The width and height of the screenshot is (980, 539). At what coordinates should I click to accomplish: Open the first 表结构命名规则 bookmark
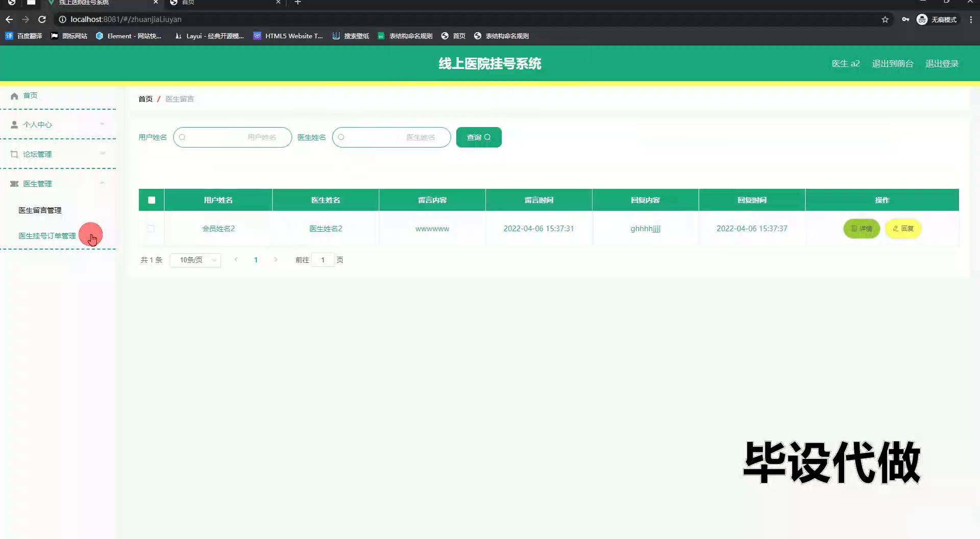click(405, 36)
